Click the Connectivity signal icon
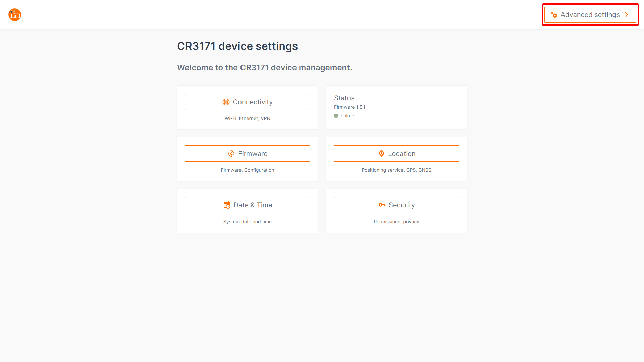The width and height of the screenshot is (644, 362). (226, 102)
